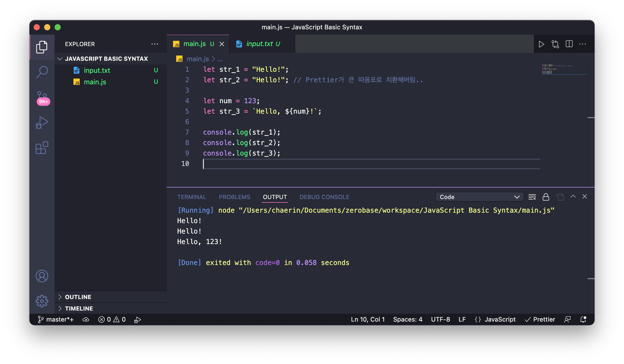624x364 pixels.
Task: Toggle the output auto-scroll lock
Action: click(x=546, y=197)
